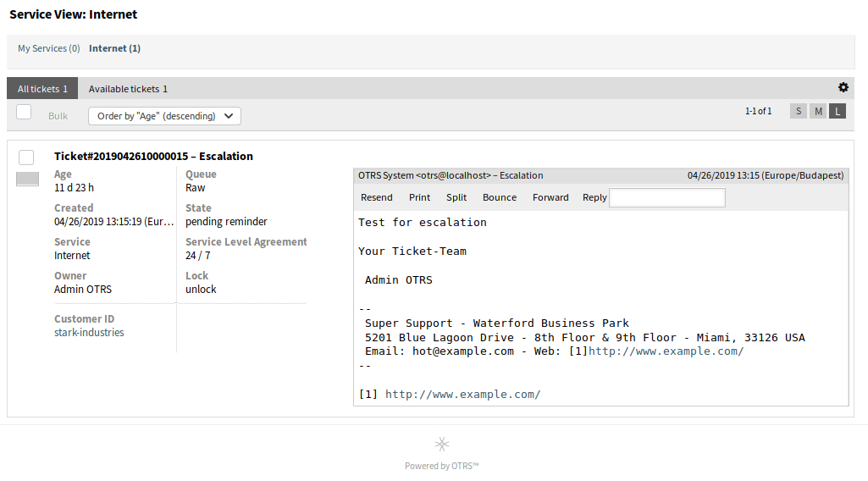Viewport: 868px width, 481px height.
Task: Switch to medium view M
Action: click(818, 111)
